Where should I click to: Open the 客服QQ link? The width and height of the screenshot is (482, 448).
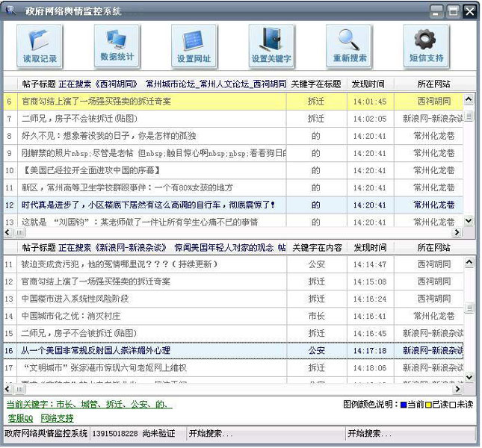coord(20,418)
